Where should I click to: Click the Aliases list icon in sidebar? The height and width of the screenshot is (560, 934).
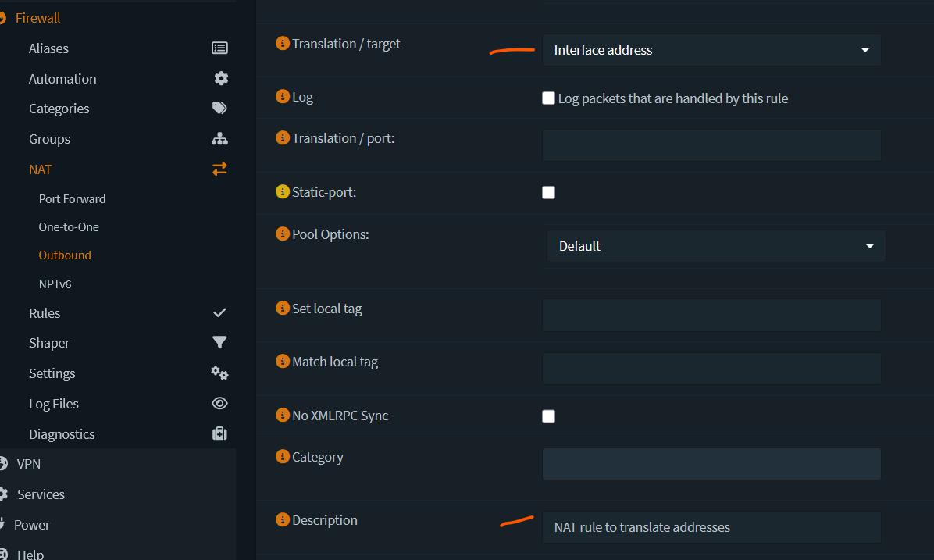(x=219, y=48)
